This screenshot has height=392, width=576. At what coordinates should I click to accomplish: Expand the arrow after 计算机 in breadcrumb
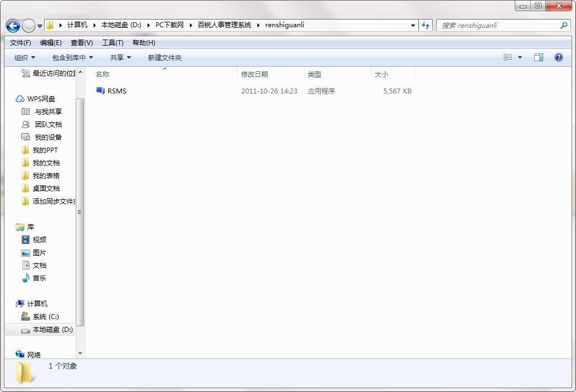coord(94,25)
